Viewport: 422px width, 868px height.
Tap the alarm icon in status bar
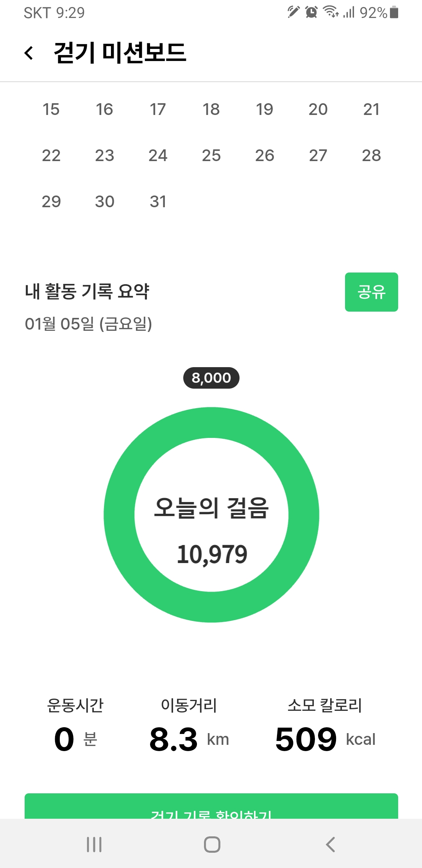(x=311, y=13)
